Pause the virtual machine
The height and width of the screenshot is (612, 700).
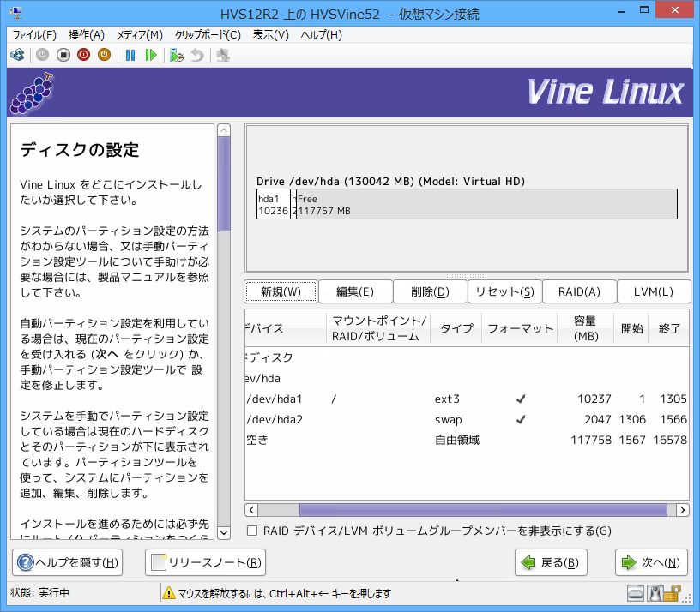click(x=130, y=55)
